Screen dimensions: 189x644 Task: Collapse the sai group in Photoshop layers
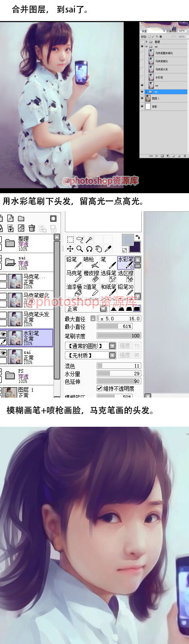point(146,46)
